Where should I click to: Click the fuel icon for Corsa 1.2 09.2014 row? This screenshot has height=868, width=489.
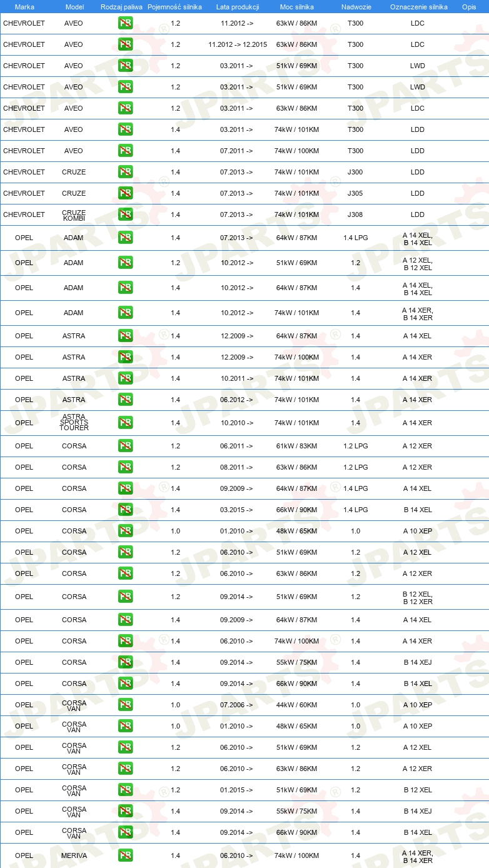pos(125,597)
